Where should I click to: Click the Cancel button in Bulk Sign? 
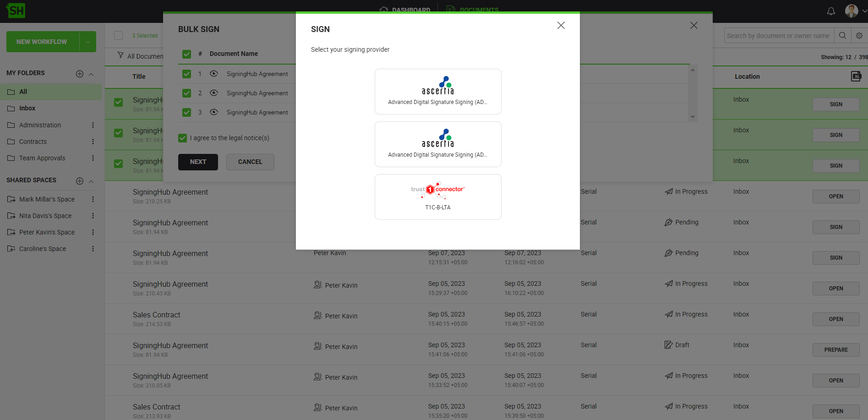tap(250, 162)
